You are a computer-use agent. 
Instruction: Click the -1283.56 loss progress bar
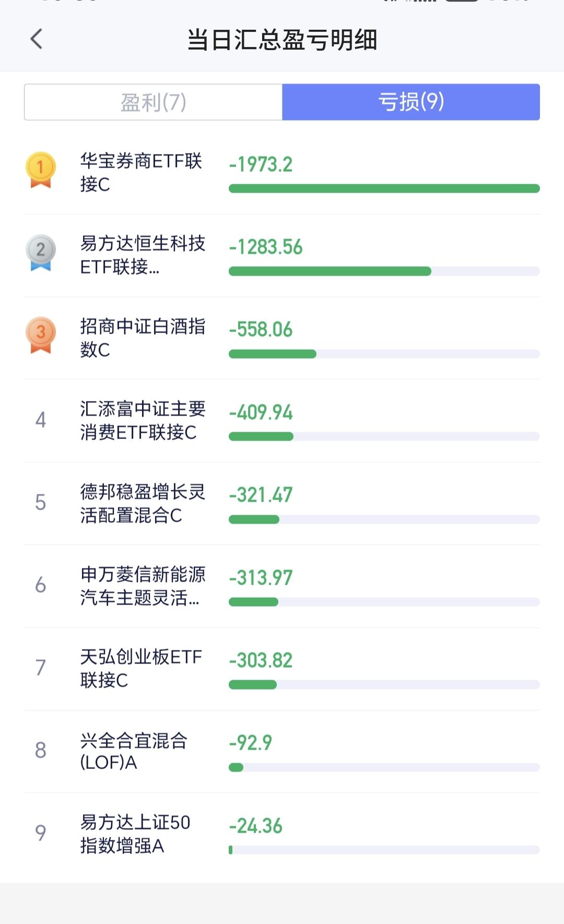(x=384, y=271)
